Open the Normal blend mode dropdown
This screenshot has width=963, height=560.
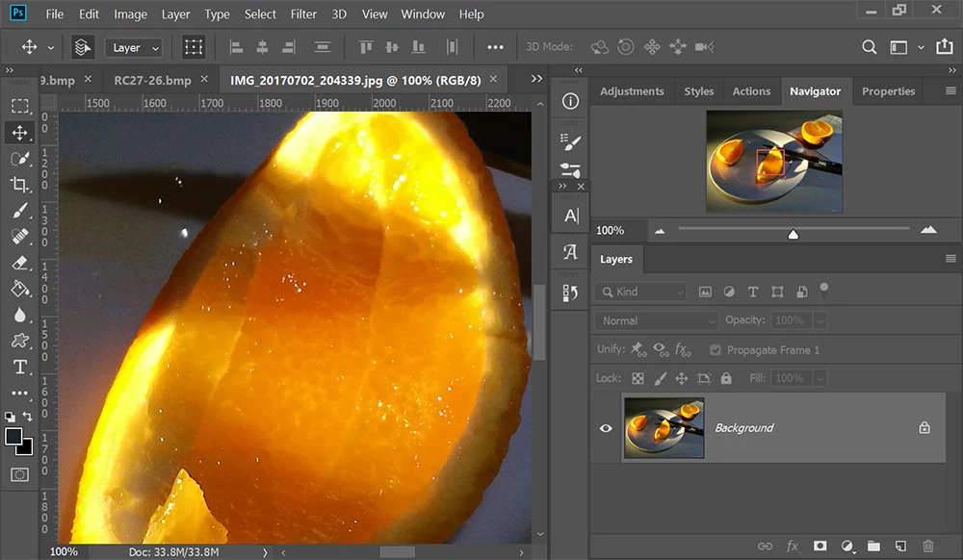pos(657,320)
